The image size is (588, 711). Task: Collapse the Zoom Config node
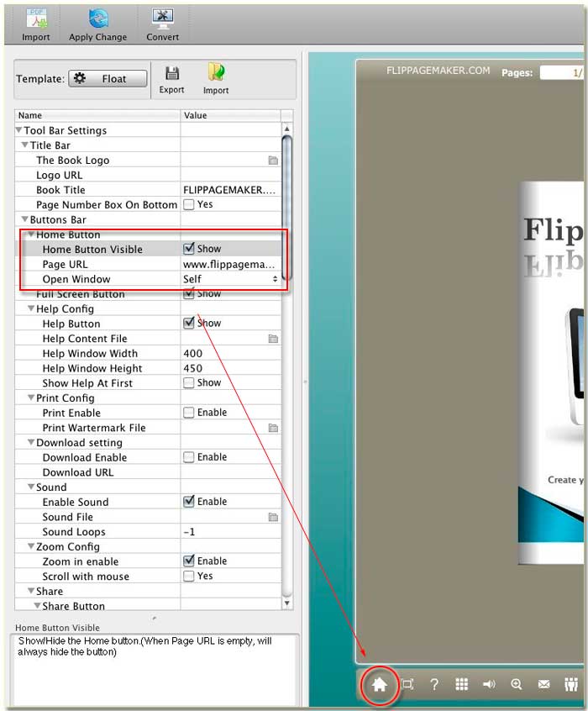click(x=31, y=546)
